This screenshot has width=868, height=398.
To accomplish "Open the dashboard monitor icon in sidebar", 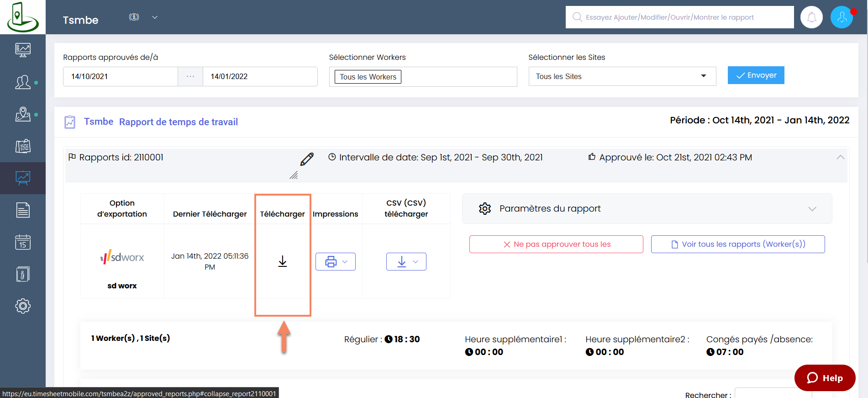I will (23, 49).
